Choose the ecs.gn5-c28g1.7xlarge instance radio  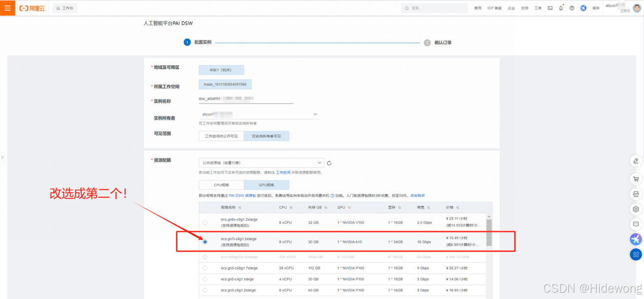pyautogui.click(x=205, y=268)
